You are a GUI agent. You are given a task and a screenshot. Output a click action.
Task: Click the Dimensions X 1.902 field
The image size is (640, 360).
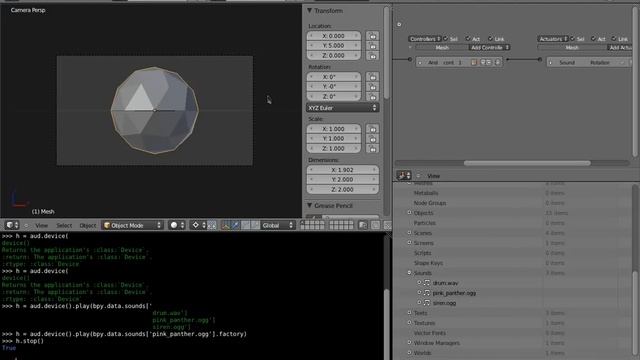click(x=342, y=170)
